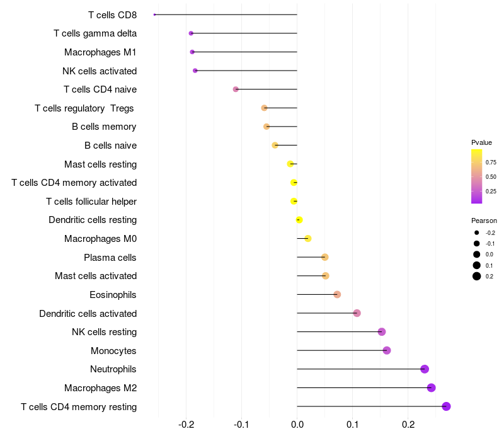Select the Macrophages M2 lollipop dot
The width and height of the screenshot is (504, 441).
click(432, 387)
